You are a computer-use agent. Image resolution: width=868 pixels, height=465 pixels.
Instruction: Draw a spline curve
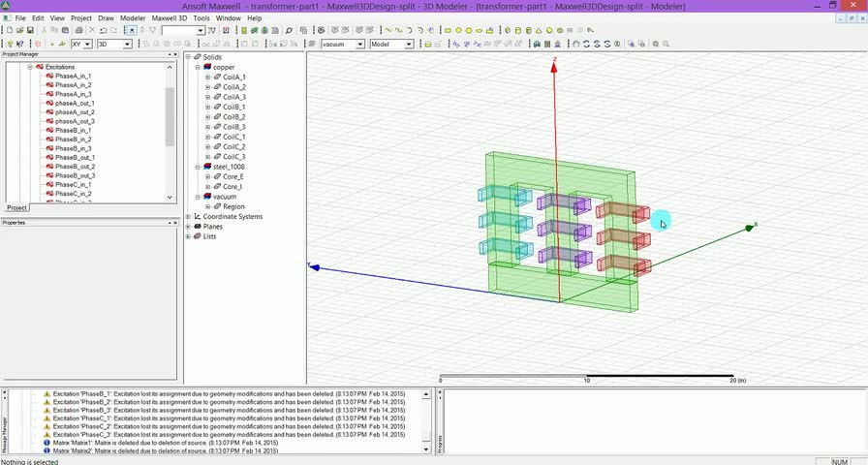(398, 30)
